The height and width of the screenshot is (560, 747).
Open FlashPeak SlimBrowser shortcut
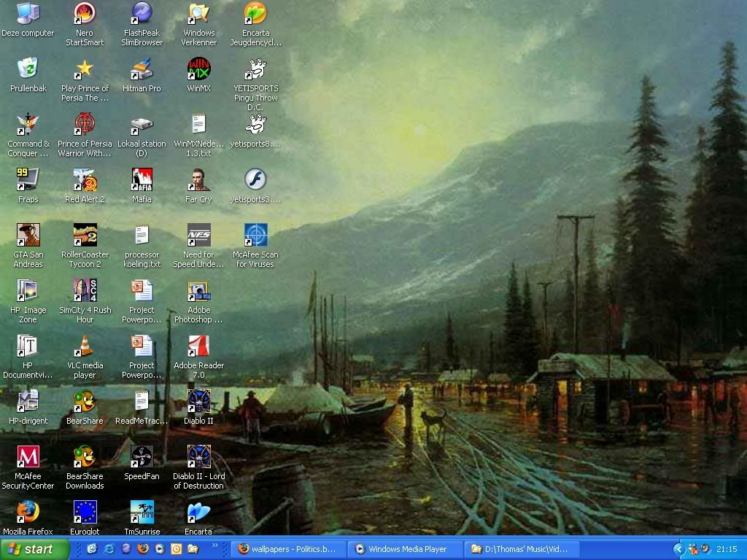[x=142, y=13]
